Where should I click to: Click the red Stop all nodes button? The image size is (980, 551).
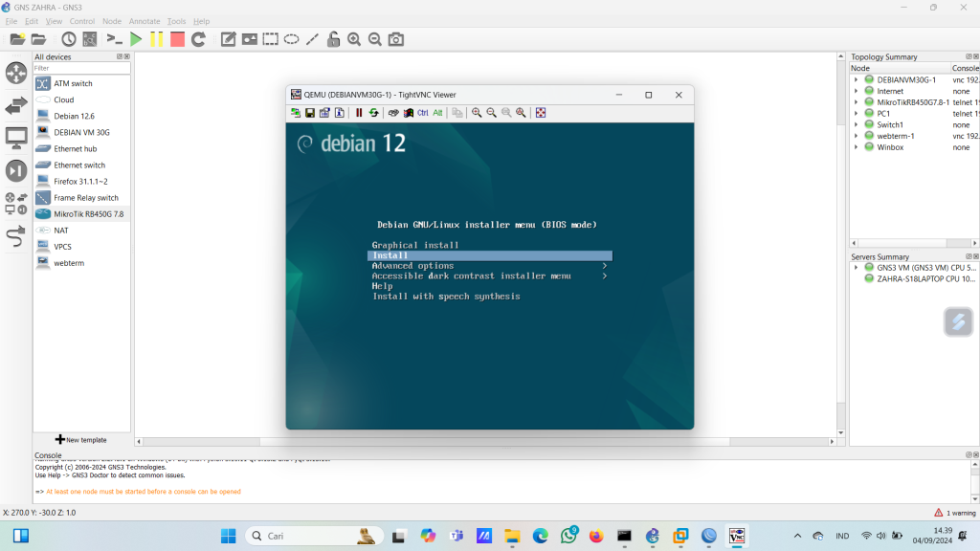point(177,39)
